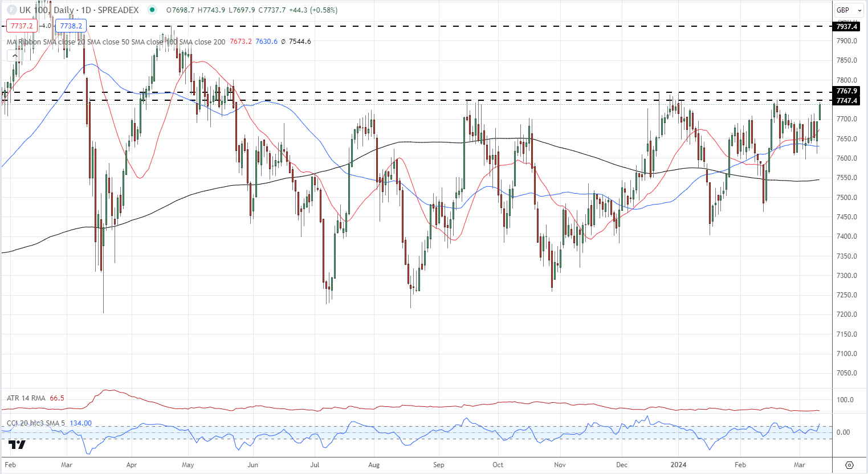868x474 pixels.
Task: Click the 200 SMA value 7544.6
Action: 300,42
